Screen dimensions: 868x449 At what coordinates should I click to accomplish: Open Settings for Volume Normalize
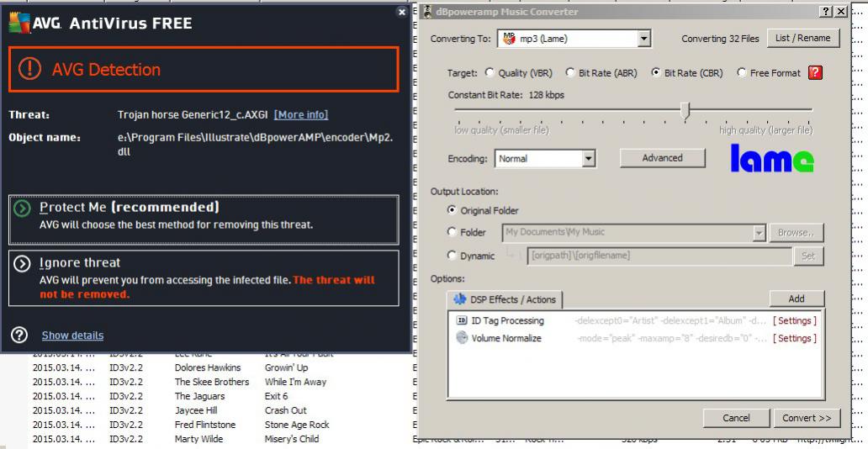pyautogui.click(x=794, y=338)
